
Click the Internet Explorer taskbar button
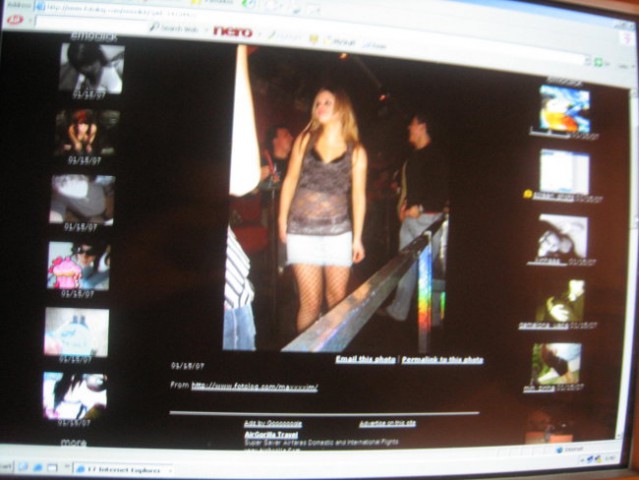[x=124, y=470]
